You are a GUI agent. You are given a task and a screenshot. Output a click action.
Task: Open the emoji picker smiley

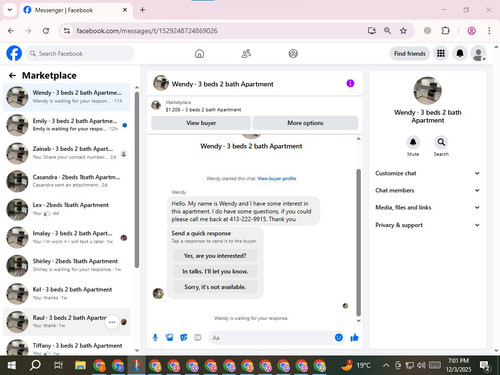click(339, 337)
